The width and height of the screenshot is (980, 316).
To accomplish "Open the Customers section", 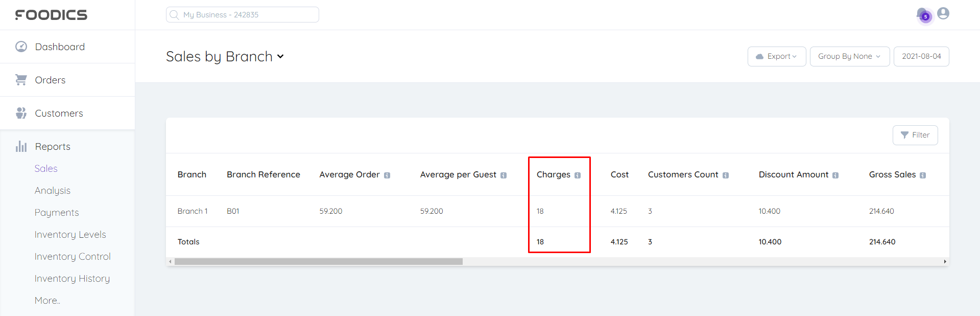I will point(59,113).
